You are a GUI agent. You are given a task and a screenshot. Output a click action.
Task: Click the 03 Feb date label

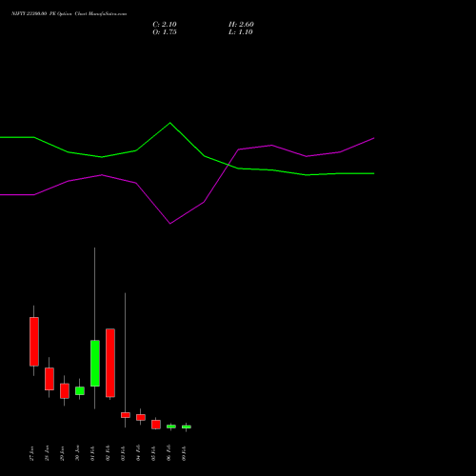click(123, 453)
